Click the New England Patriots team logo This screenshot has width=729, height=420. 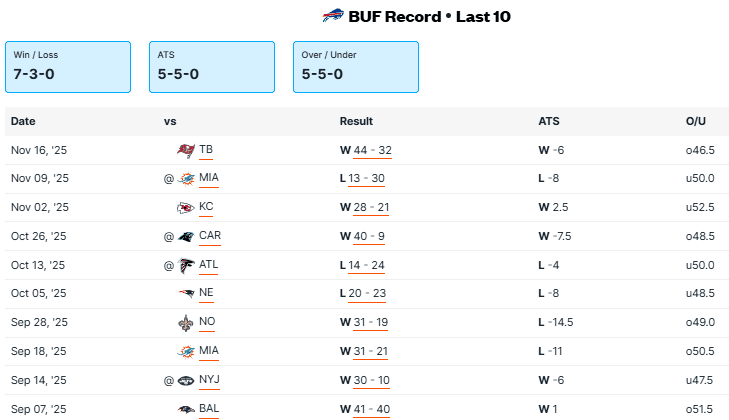[185, 294]
